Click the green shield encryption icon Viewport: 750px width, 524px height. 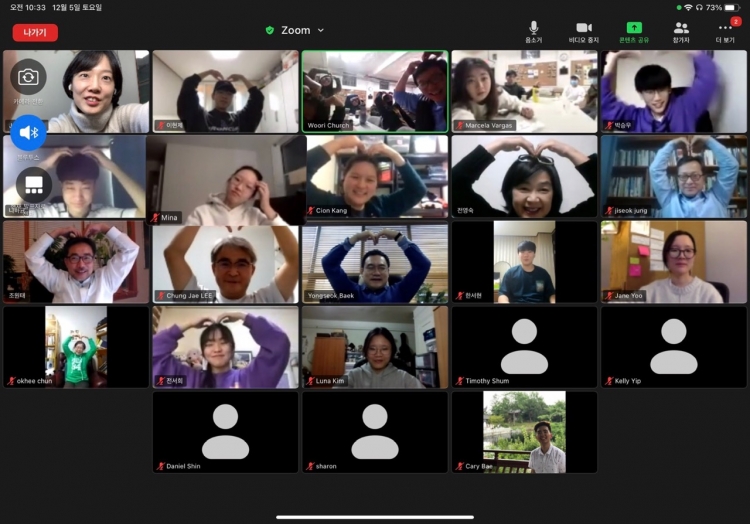point(270,31)
